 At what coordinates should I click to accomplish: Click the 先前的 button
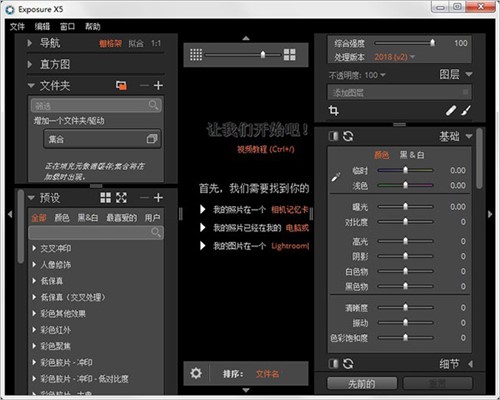tap(362, 384)
